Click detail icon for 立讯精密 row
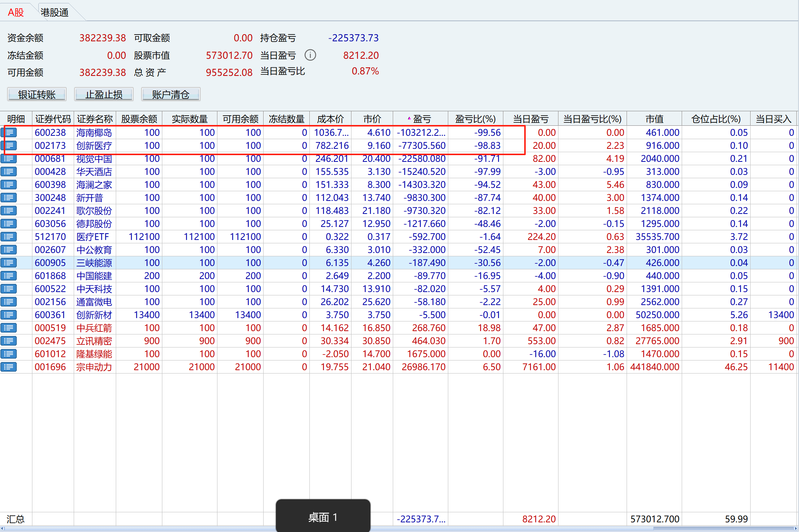The width and height of the screenshot is (799, 532). point(9,341)
